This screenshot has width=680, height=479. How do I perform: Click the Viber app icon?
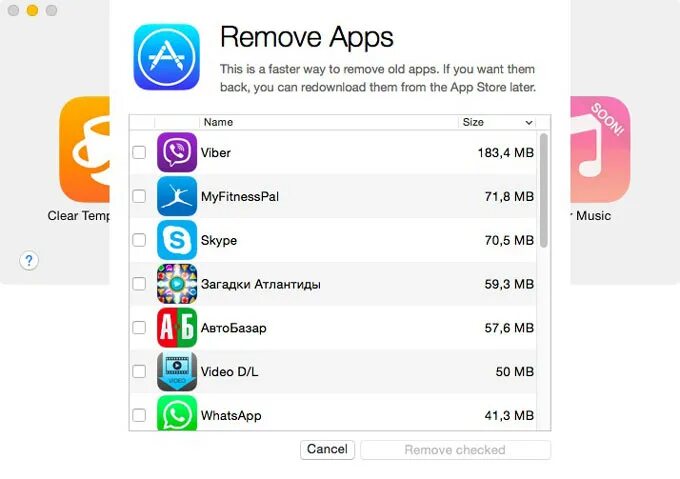(x=177, y=152)
